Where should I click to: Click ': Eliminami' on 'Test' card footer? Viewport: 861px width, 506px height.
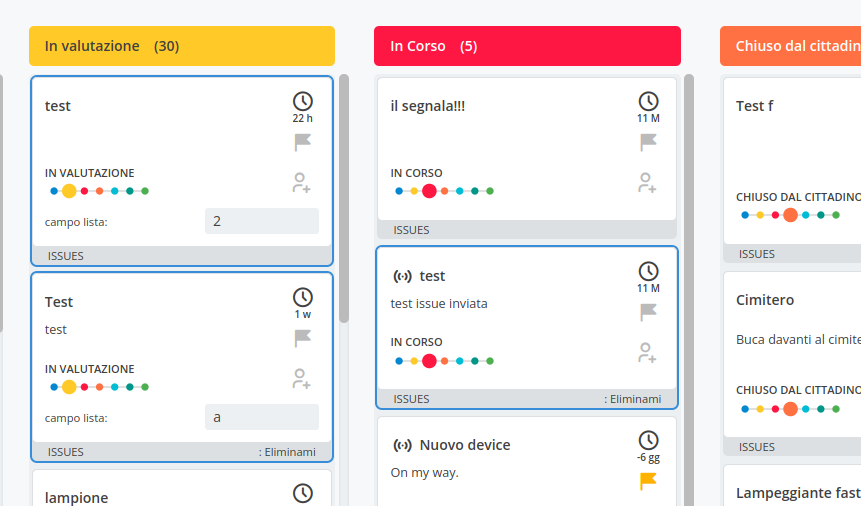[287, 452]
